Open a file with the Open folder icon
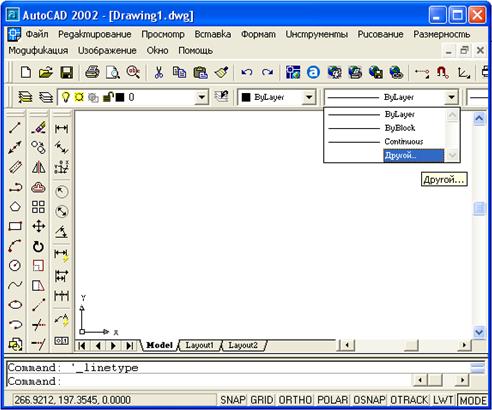The image size is (492, 410). click(x=46, y=72)
